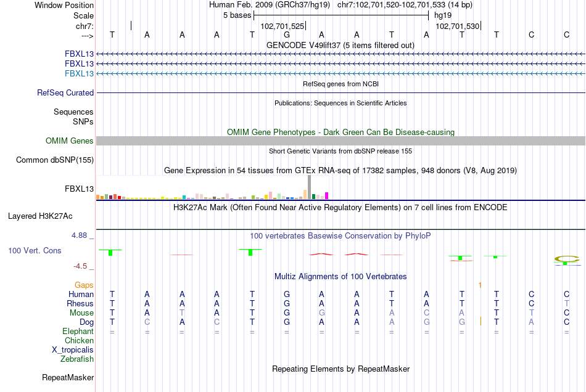The width and height of the screenshot is (586, 392).
Task: Click the Basewise Conservation by PhyloP title
Action: pyautogui.click(x=340, y=236)
